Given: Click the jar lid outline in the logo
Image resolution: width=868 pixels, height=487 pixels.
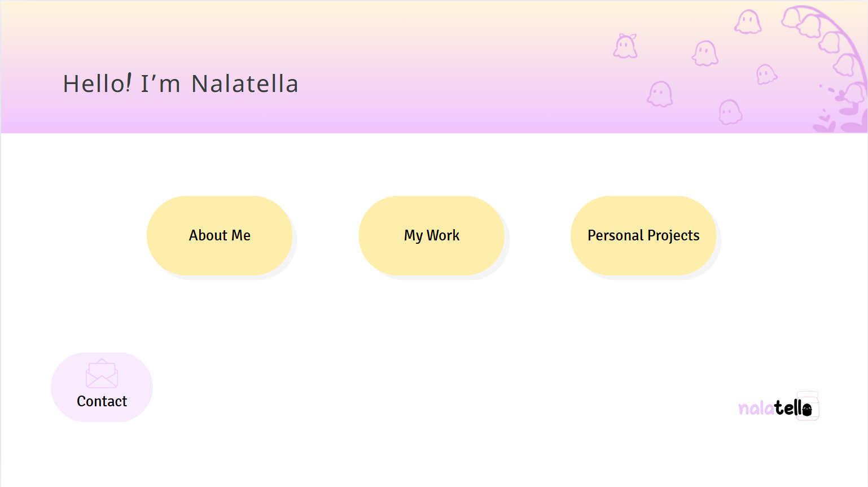Looking at the screenshot, I should pos(808,394).
